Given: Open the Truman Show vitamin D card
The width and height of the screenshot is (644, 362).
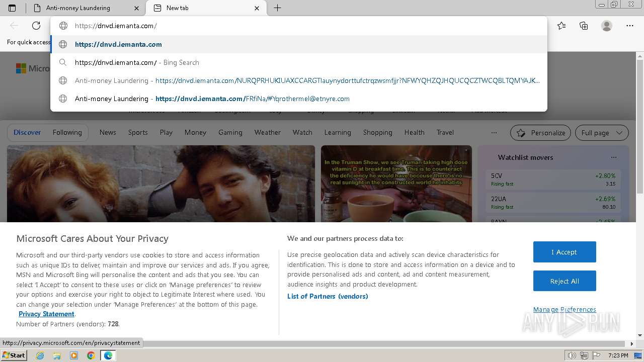Looking at the screenshot, I should coord(396,184).
